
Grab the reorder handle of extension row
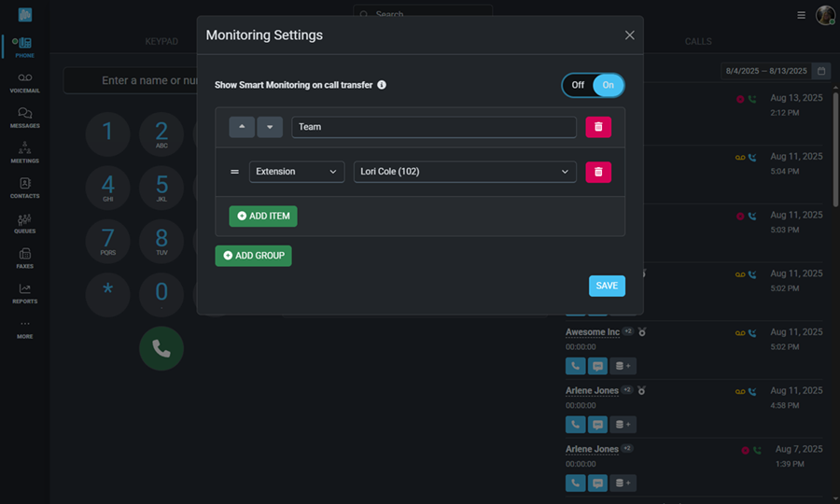pyautogui.click(x=234, y=172)
